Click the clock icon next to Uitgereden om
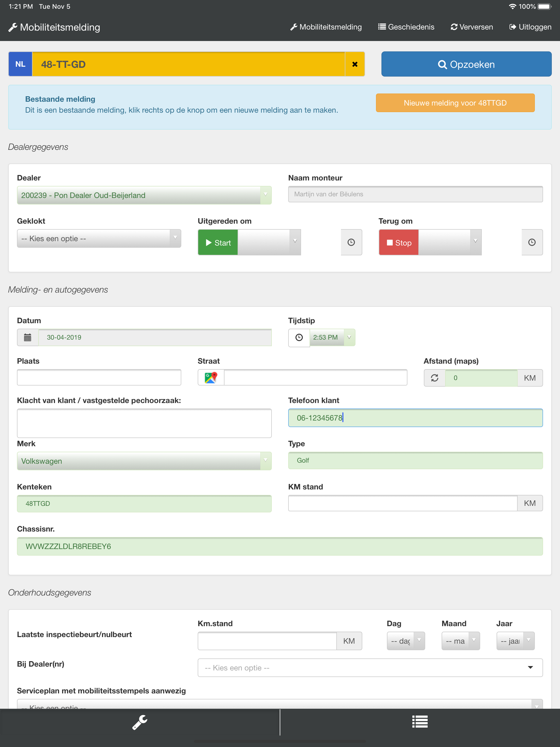 tap(351, 242)
